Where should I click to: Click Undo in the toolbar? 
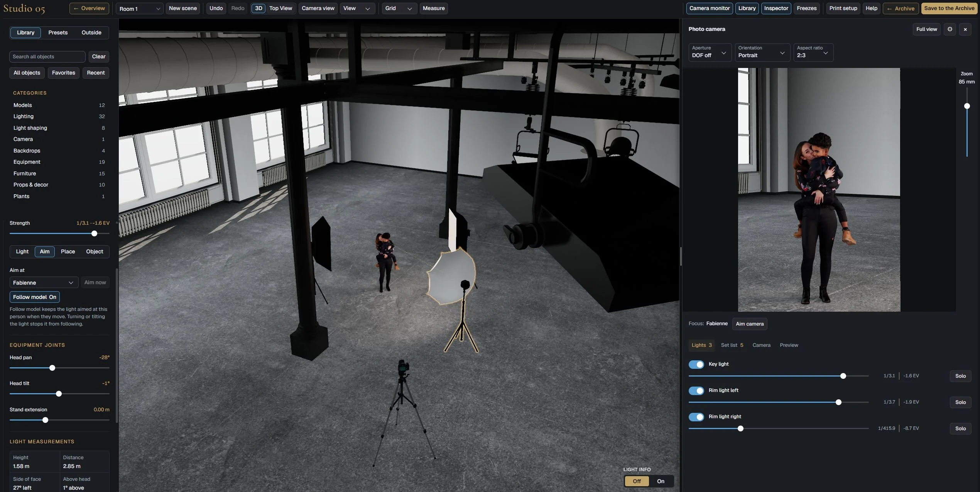click(216, 8)
